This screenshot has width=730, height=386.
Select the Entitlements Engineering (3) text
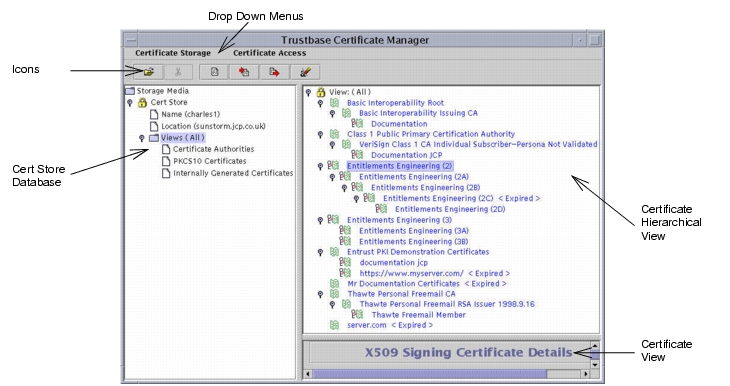pos(399,220)
